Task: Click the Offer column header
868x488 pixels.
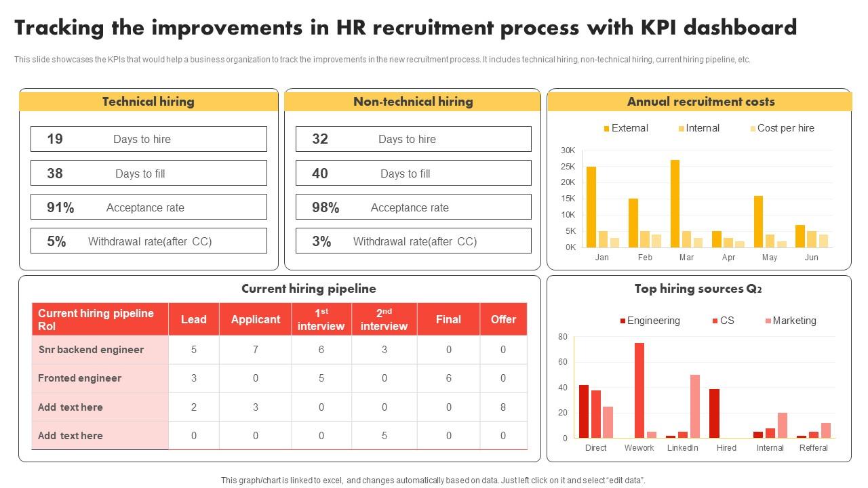Action: coord(503,319)
